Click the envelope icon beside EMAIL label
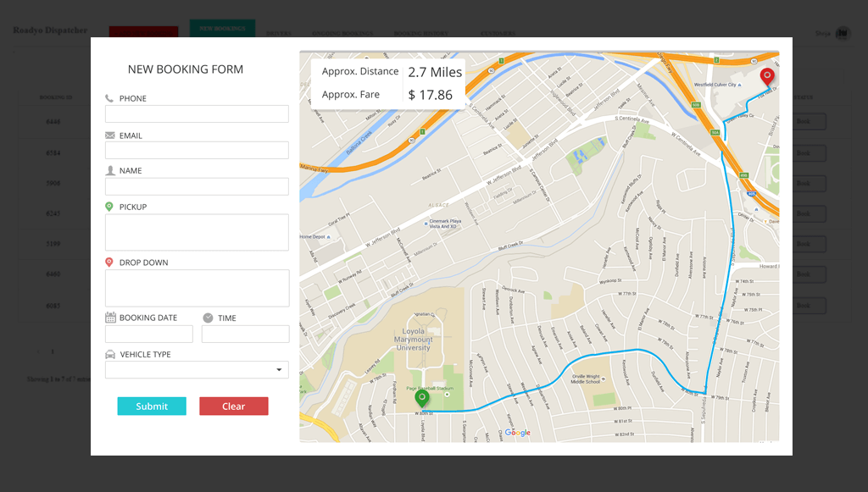 coord(109,135)
